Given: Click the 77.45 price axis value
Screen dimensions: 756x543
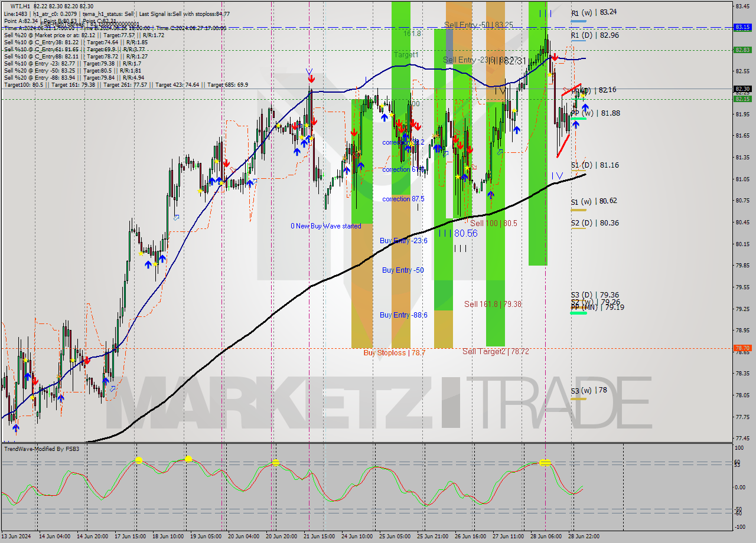Looking at the screenshot, I should (x=742, y=439).
